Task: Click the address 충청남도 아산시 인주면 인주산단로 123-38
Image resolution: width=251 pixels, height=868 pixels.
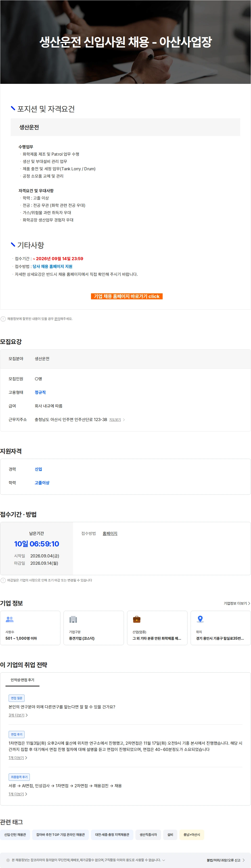Action: point(71,420)
